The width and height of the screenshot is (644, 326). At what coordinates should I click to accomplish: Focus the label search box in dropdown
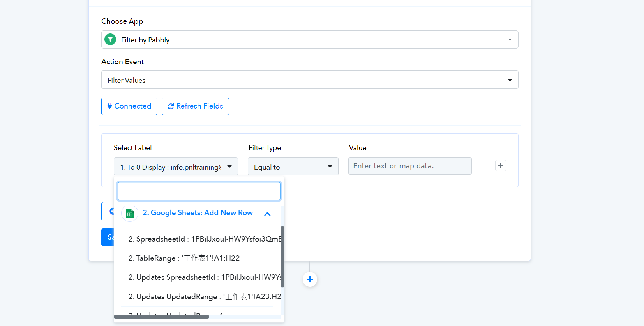click(199, 191)
